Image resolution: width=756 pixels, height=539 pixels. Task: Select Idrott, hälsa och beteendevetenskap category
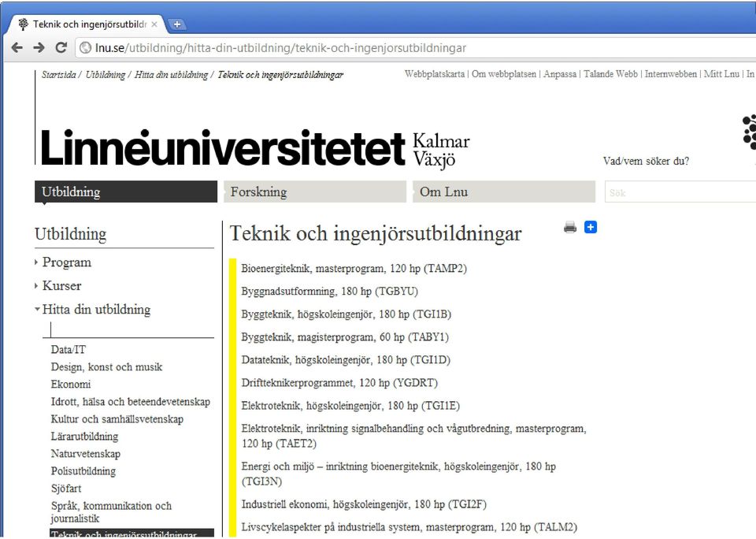point(131,401)
